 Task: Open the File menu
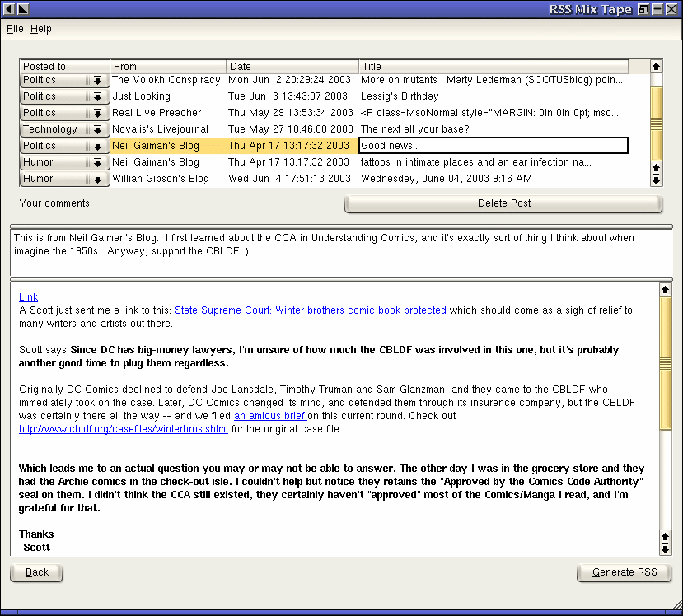[x=15, y=29]
